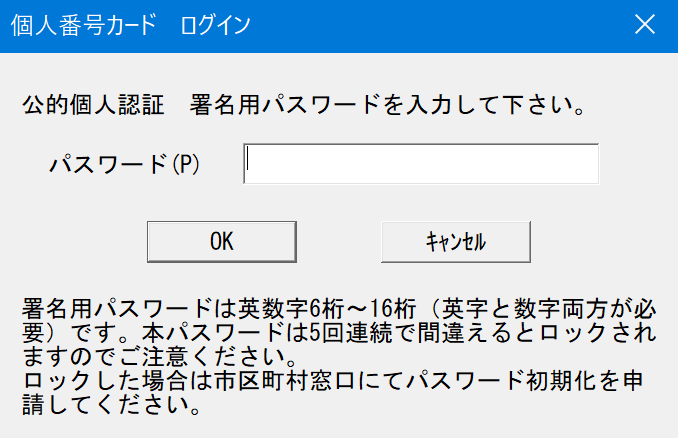This screenshot has width=678, height=438.
Task: Click blank space between OK and キャンセル
Action: pos(338,241)
